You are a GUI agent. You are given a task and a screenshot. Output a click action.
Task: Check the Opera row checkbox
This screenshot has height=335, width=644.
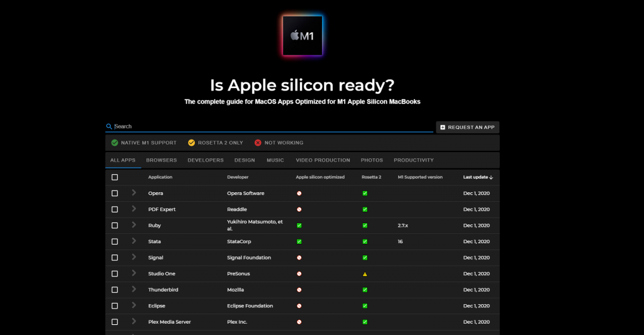pos(114,194)
